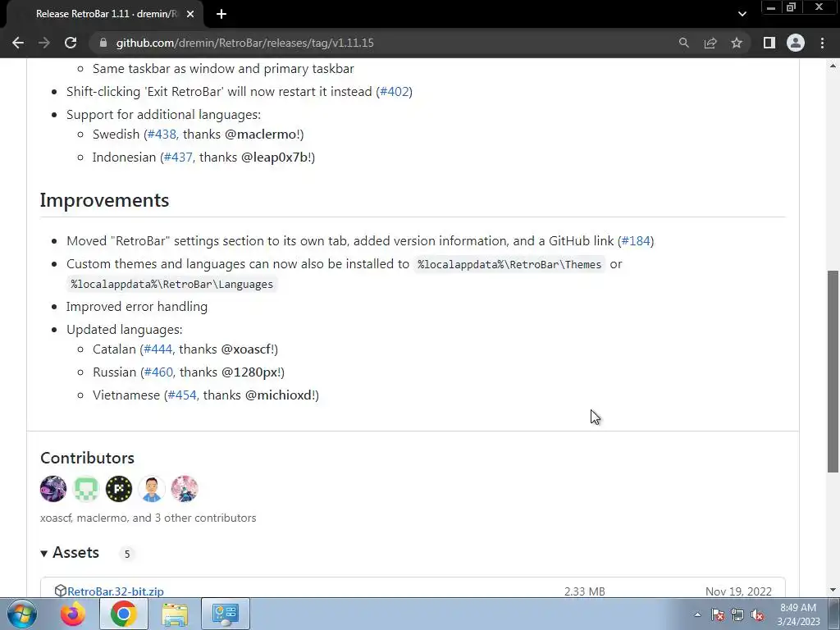
Task: Open the Windows Start menu
Action: [x=22, y=614]
